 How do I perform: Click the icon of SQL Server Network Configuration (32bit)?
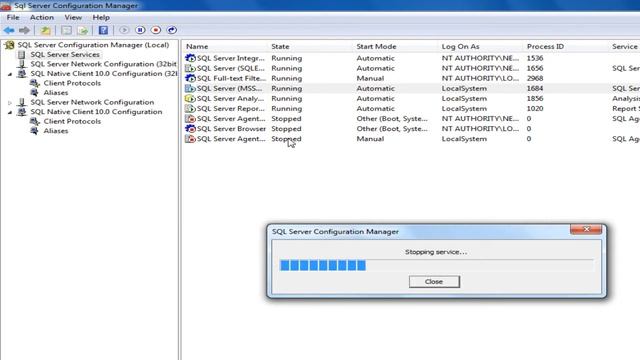pos(22,64)
